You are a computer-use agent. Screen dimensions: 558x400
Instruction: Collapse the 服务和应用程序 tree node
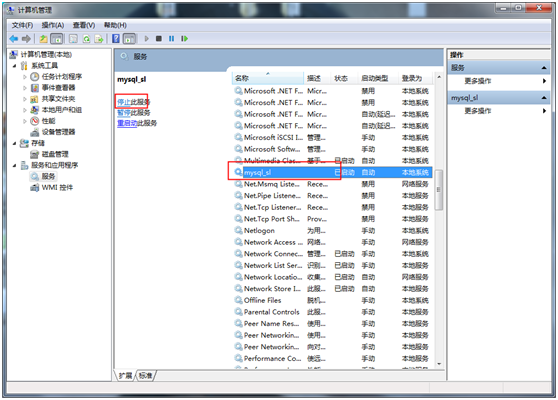15,165
